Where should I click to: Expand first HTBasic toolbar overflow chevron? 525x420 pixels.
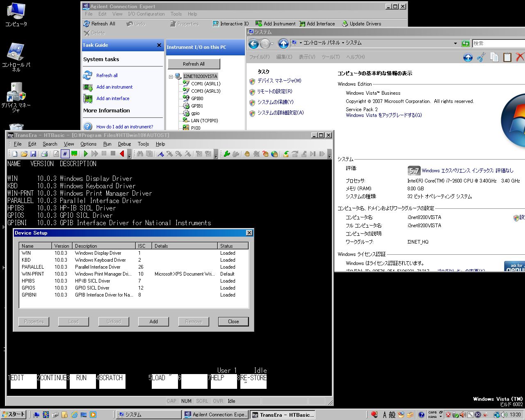click(130, 154)
